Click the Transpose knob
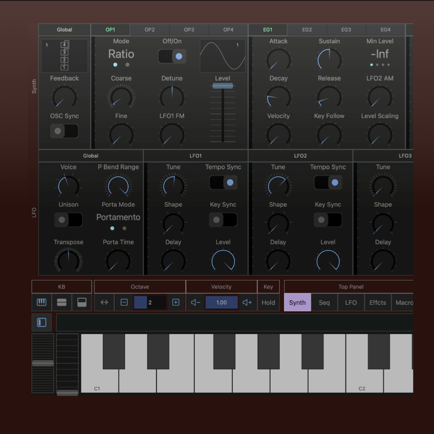Screen dimensions: 434x434 pyautogui.click(x=68, y=261)
